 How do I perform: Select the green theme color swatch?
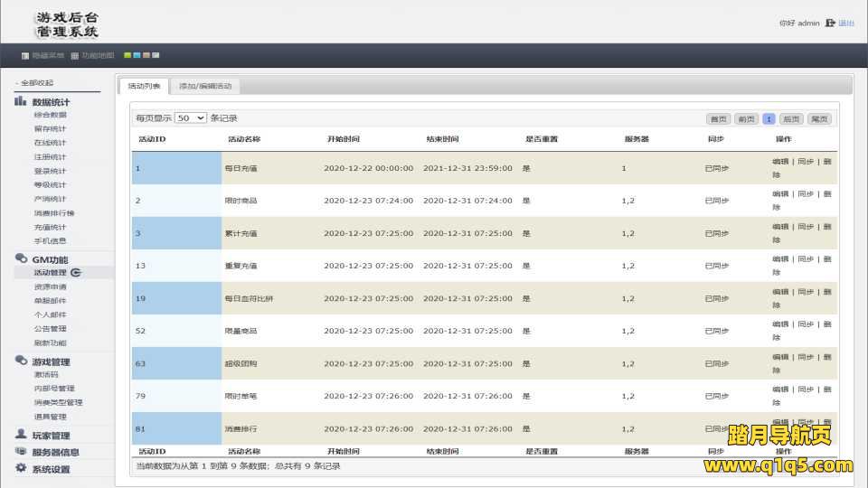(x=127, y=56)
